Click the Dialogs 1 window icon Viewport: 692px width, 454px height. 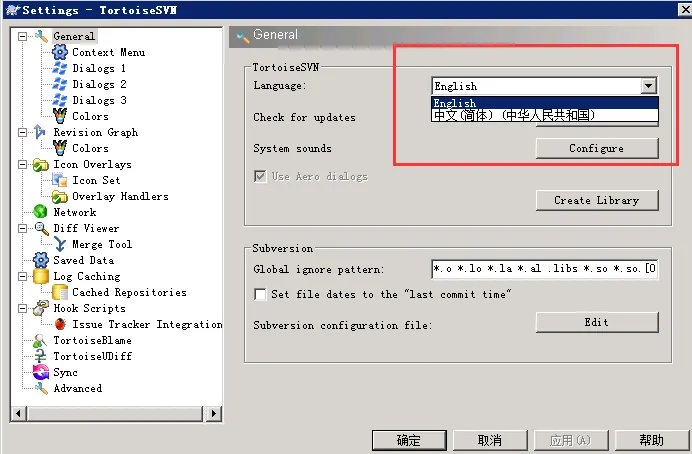click(x=60, y=68)
